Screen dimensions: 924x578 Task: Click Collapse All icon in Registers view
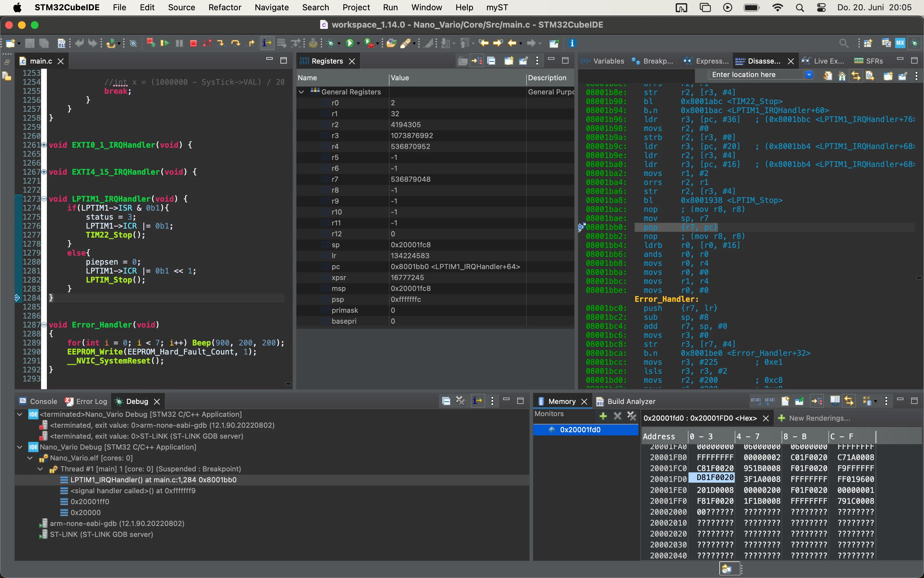492,61
